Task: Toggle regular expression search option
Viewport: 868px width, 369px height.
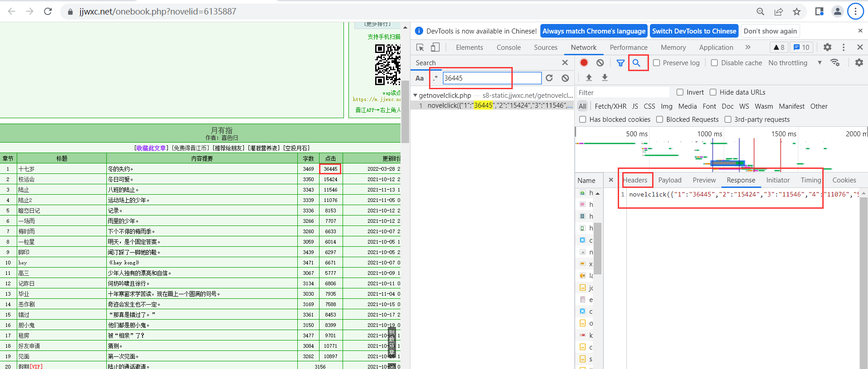Action: coord(435,78)
